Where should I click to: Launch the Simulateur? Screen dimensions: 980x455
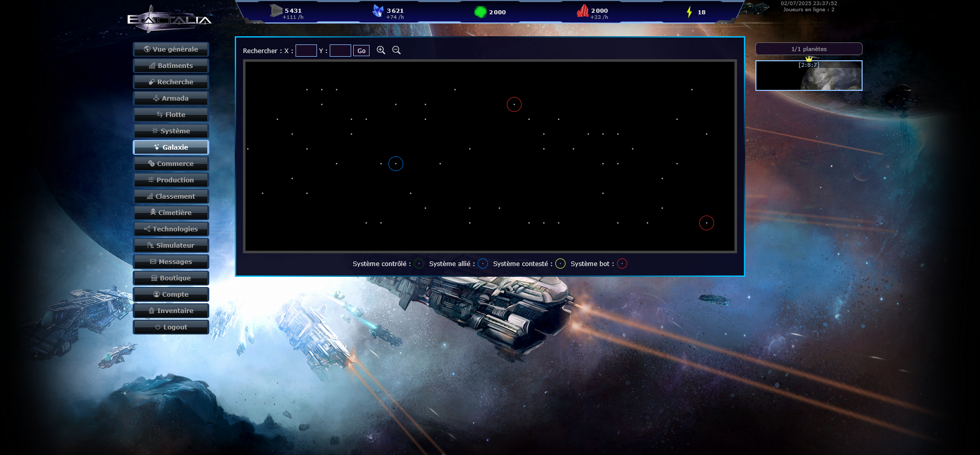click(x=171, y=245)
